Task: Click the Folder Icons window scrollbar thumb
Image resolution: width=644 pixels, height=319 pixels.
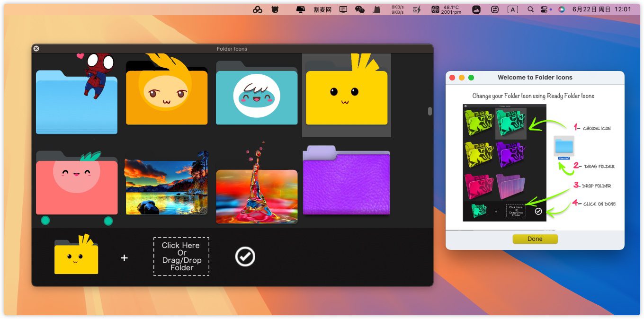Action: [x=430, y=111]
